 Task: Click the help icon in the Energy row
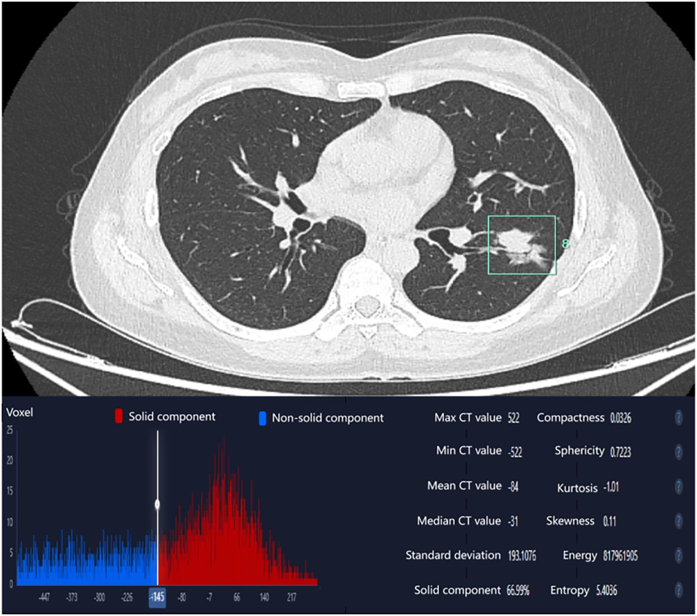click(x=678, y=555)
